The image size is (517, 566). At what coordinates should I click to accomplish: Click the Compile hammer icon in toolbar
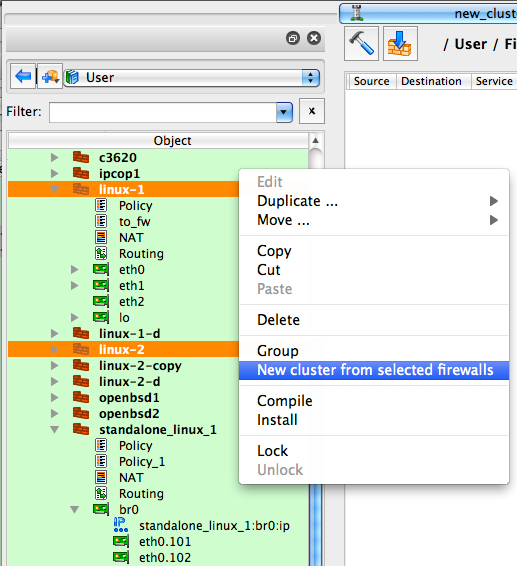point(361,43)
